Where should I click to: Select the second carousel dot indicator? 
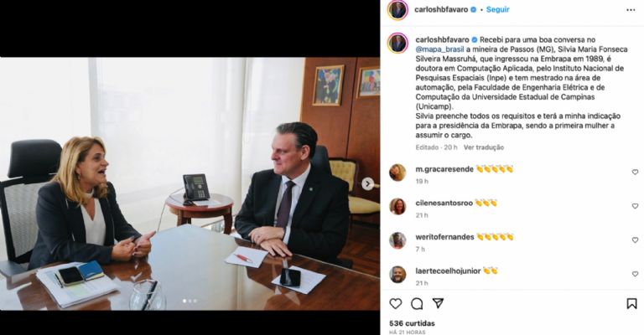pyautogui.click(x=190, y=301)
